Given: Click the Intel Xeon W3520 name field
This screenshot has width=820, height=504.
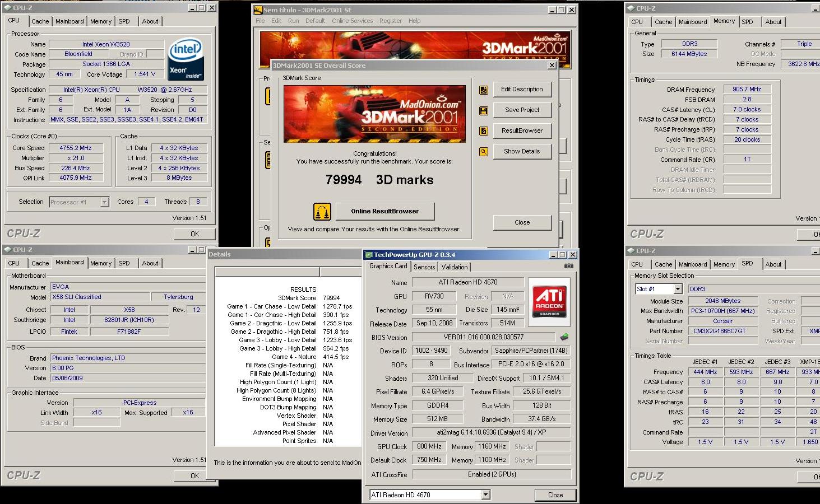Looking at the screenshot, I should click(x=106, y=44).
